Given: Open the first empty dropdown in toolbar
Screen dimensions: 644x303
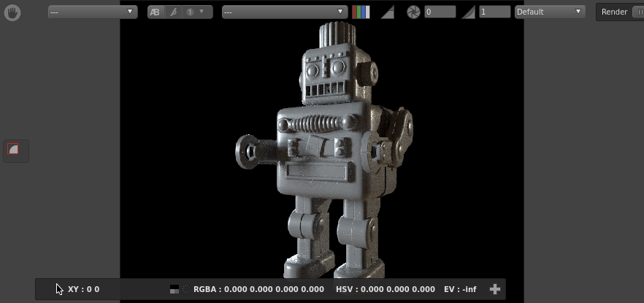Looking at the screenshot, I should 92,12.
